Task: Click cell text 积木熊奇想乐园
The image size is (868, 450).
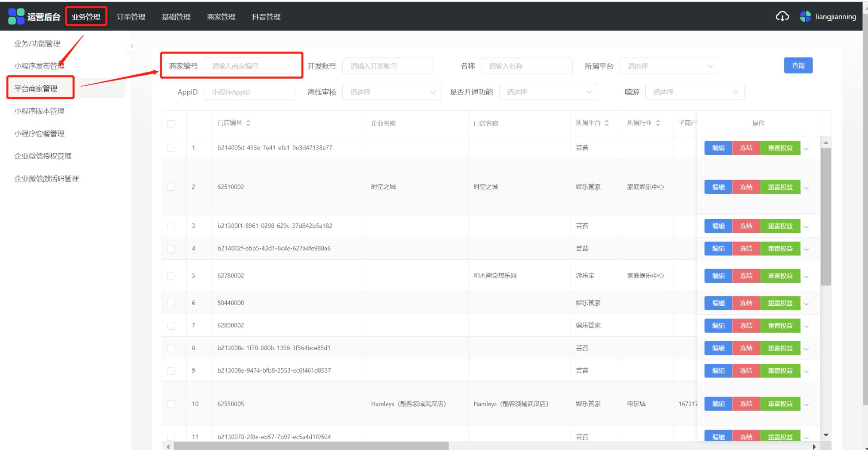Action: pos(495,276)
